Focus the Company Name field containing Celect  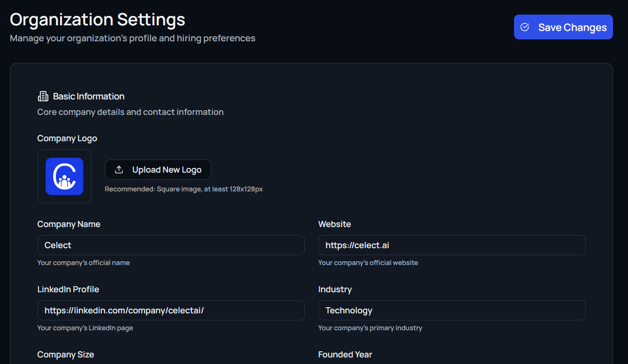pos(171,245)
